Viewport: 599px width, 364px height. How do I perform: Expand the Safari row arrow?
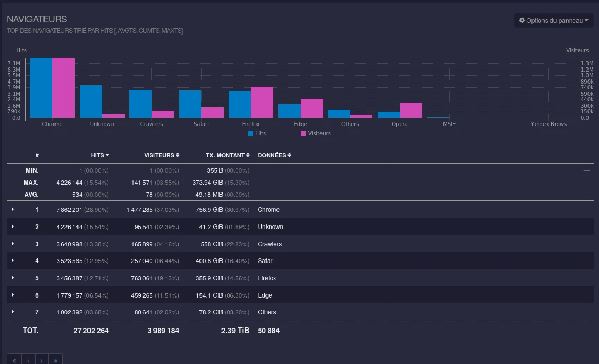[13, 260]
